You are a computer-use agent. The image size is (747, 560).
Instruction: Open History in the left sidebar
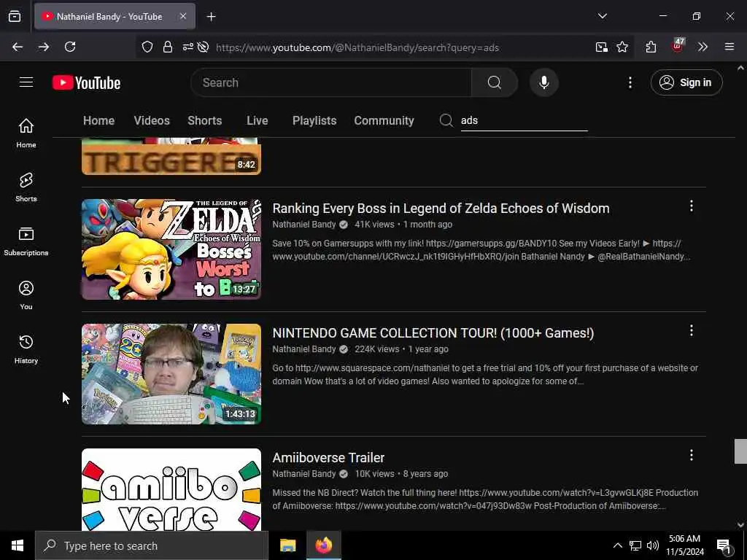pos(26,349)
